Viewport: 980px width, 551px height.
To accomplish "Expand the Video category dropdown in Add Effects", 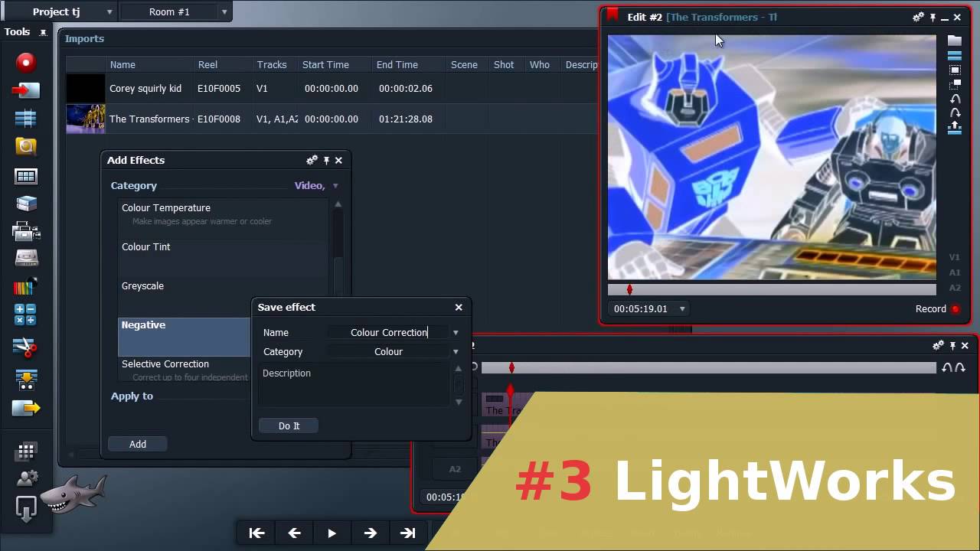I will point(335,186).
